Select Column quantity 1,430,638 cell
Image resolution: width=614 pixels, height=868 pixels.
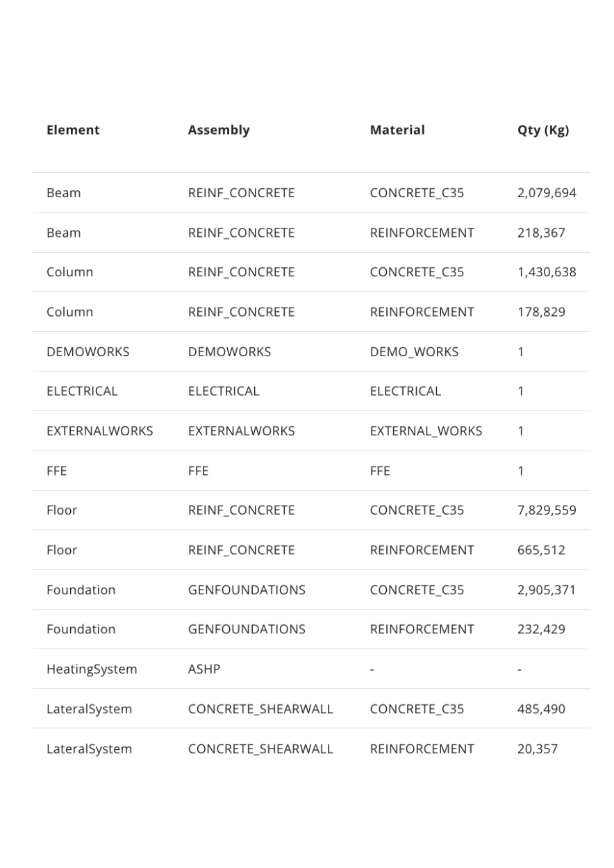(x=547, y=272)
